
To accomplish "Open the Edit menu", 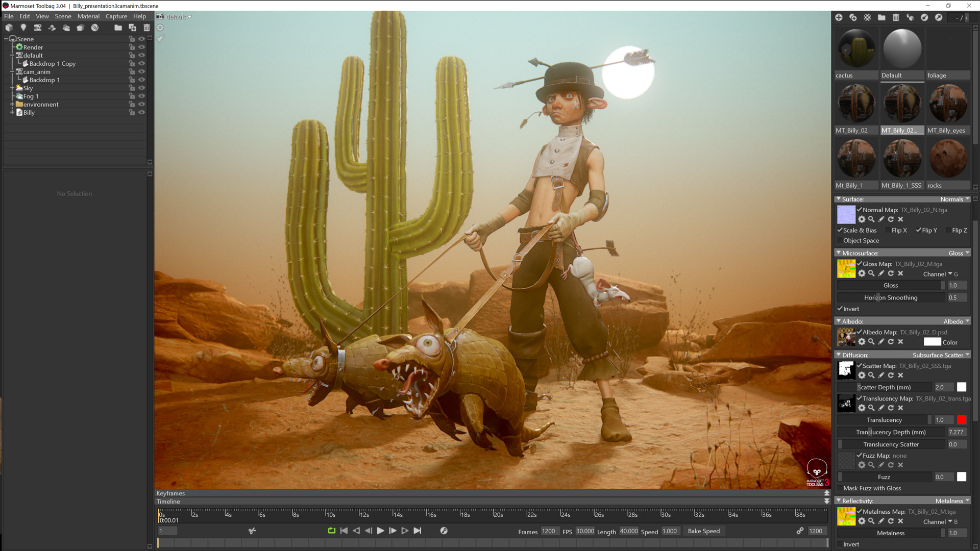I will click(24, 16).
